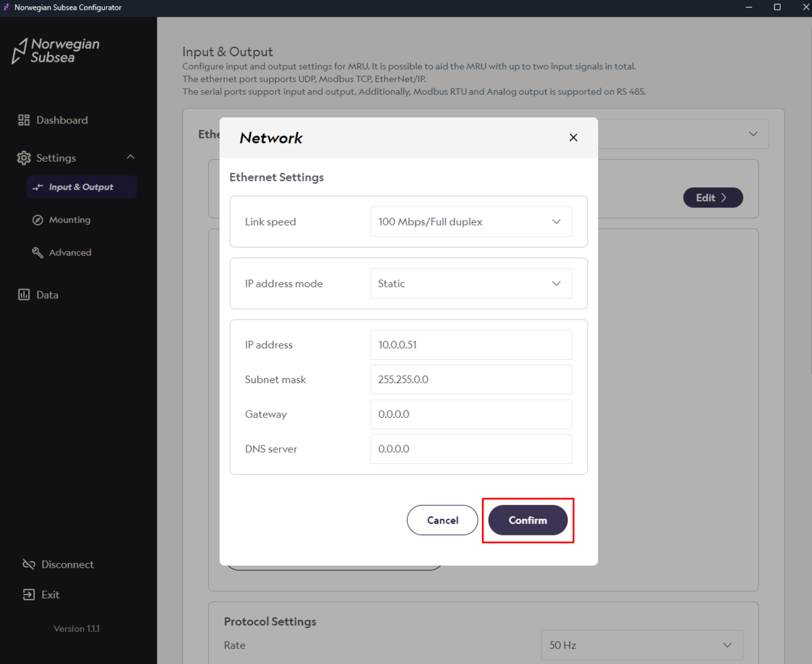The width and height of the screenshot is (812, 664).
Task: Open the Link speed dropdown
Action: [471, 222]
